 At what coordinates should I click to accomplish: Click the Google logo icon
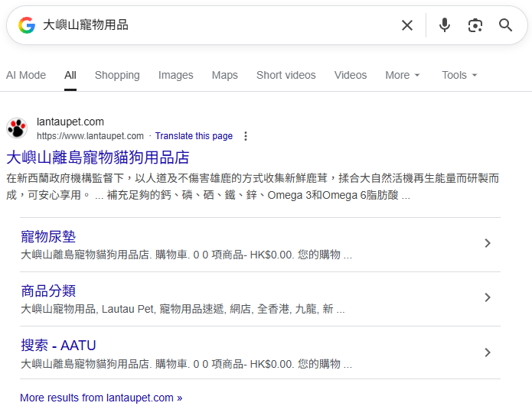tap(27, 25)
